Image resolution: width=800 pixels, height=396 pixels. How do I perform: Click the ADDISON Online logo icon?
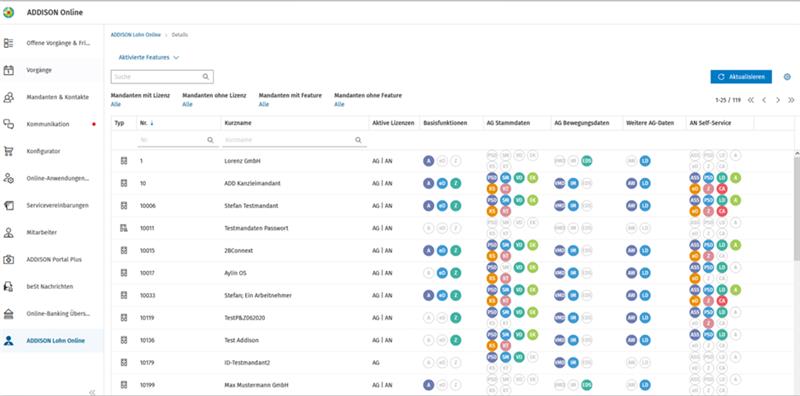coord(8,12)
